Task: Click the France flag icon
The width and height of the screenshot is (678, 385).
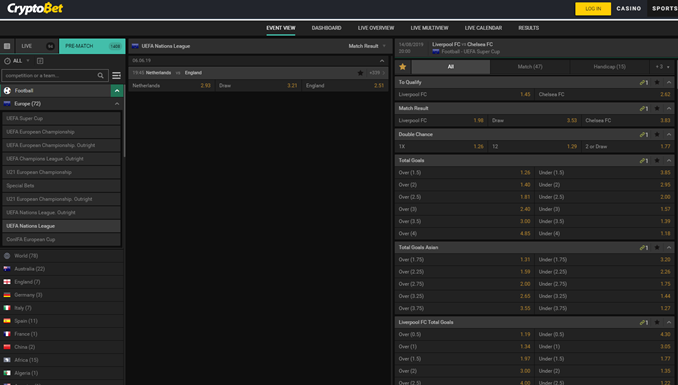Action: (x=7, y=334)
